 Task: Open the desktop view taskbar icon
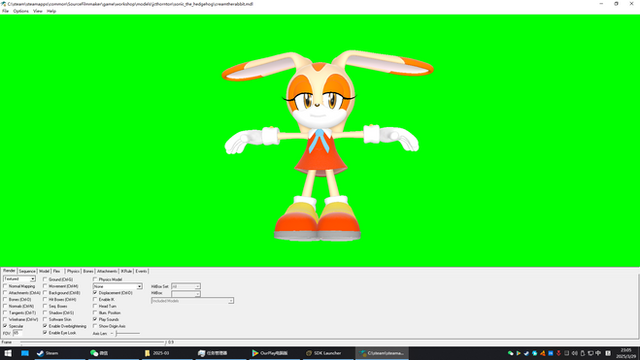(x=25, y=353)
